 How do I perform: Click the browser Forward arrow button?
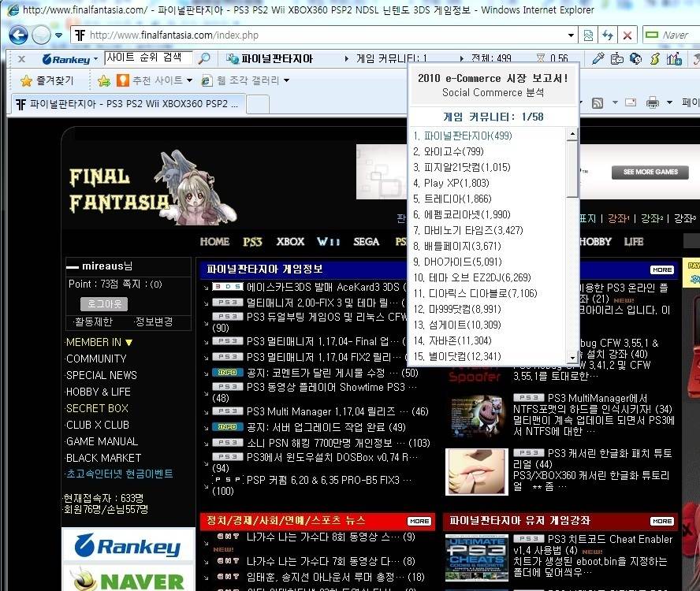coord(41,35)
